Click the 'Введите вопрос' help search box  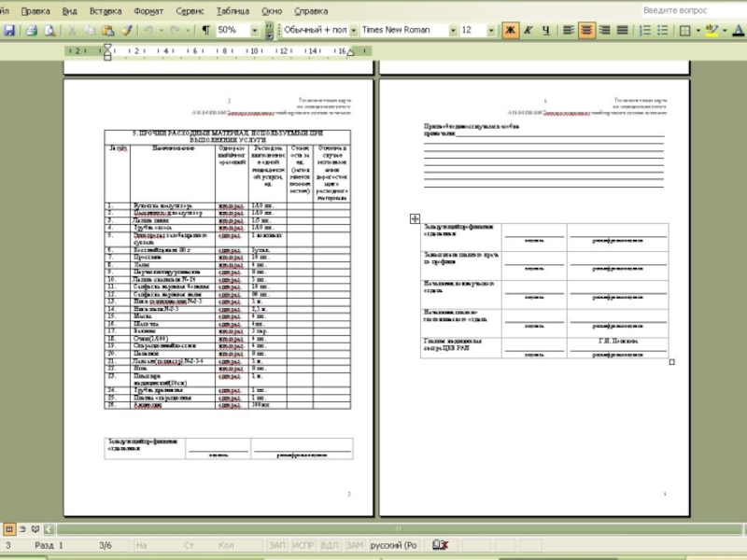pyautogui.click(x=686, y=10)
